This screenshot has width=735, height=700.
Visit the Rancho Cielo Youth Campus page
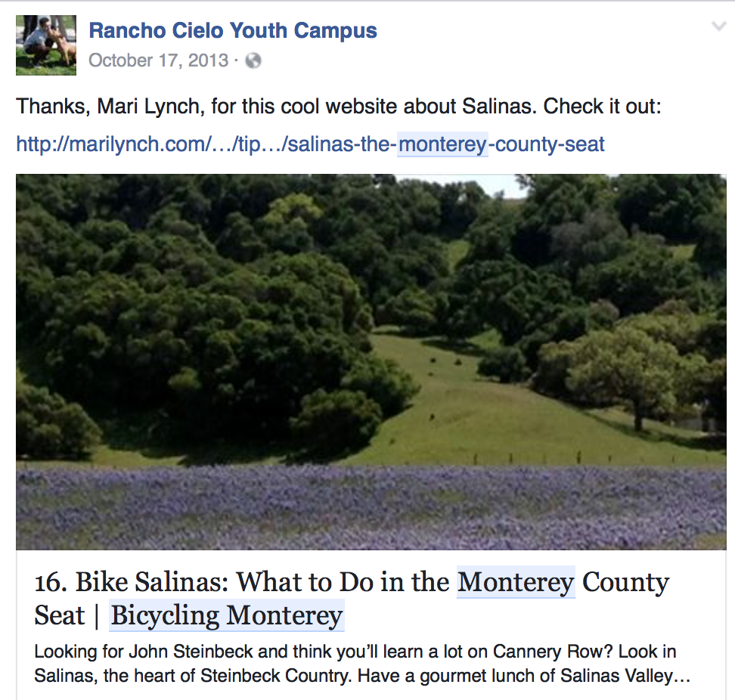point(233,31)
